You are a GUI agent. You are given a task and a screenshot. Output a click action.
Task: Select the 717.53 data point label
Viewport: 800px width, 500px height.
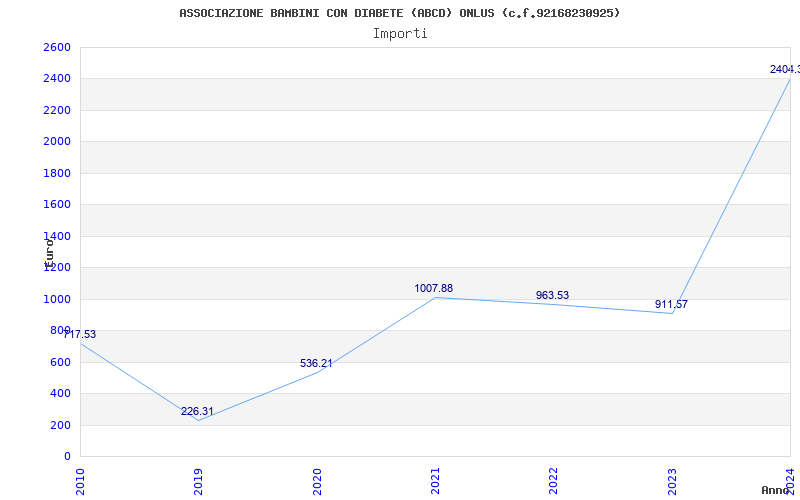click(80, 334)
